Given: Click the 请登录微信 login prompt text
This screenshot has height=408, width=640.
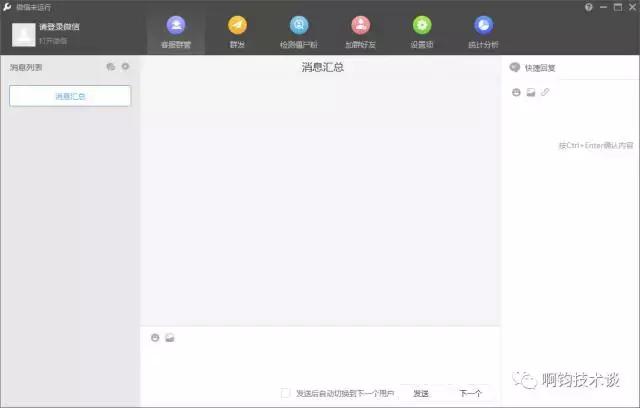Looking at the screenshot, I should pos(59,27).
